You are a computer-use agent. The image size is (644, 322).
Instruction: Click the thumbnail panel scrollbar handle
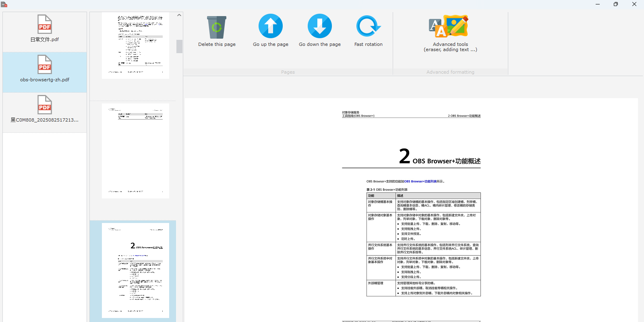179,46
